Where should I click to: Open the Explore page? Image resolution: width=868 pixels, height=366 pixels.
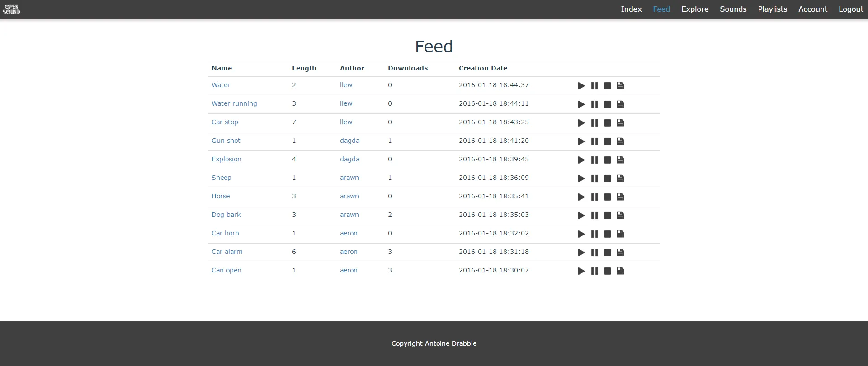695,9
